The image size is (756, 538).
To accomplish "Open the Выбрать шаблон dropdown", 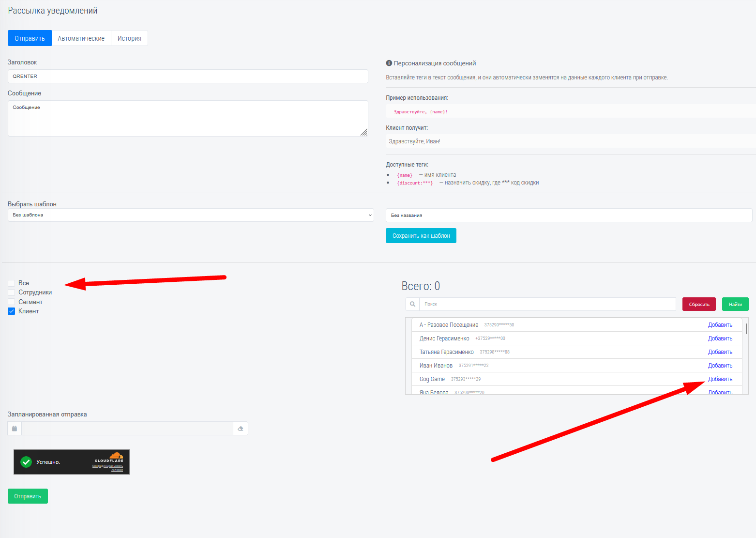I will [x=191, y=215].
